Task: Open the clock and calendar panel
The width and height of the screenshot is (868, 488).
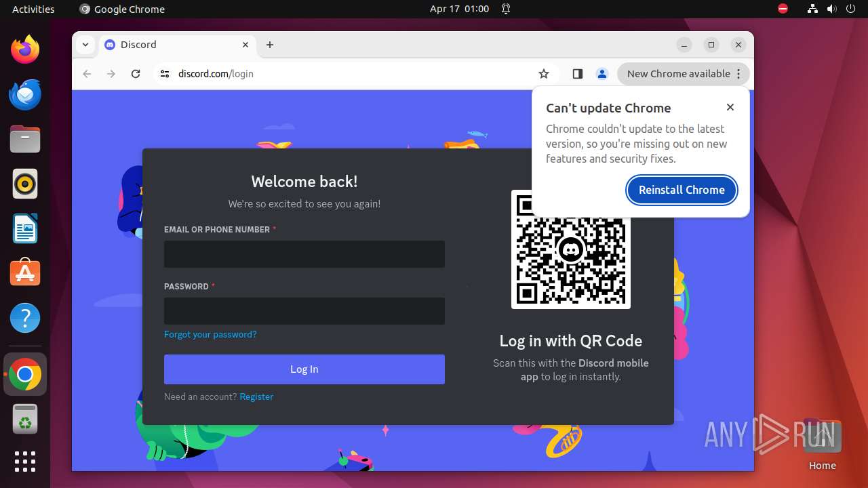Action: (x=459, y=9)
